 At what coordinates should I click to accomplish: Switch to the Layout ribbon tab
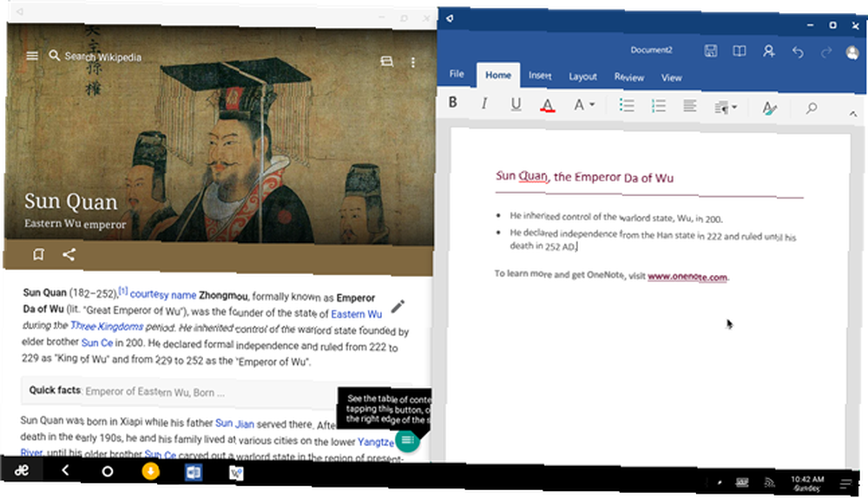tap(583, 77)
